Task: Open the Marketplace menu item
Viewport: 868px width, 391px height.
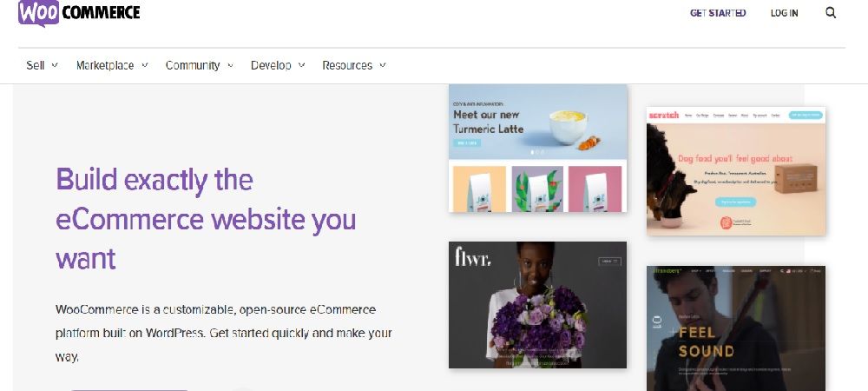Action: 105,65
